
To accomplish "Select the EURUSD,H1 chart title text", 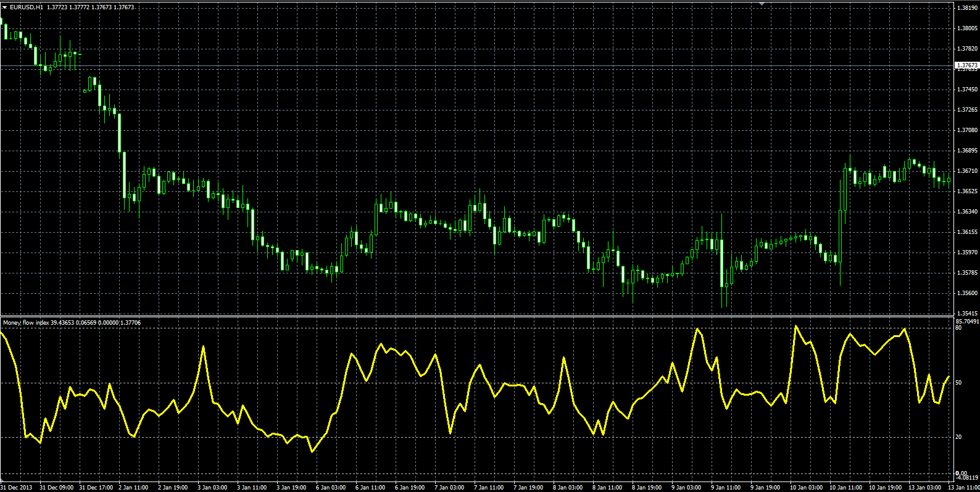I will [x=27, y=7].
